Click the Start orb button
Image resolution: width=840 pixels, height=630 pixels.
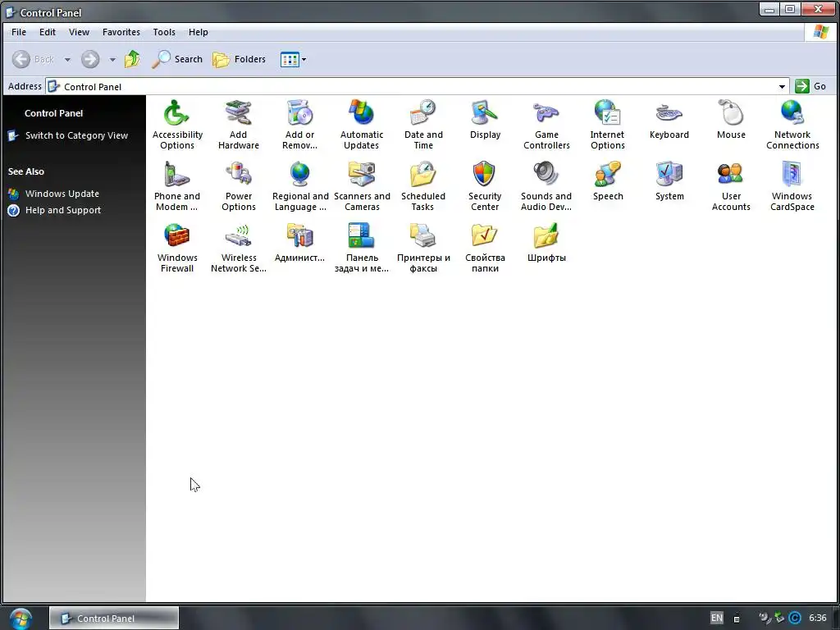[x=21, y=619]
